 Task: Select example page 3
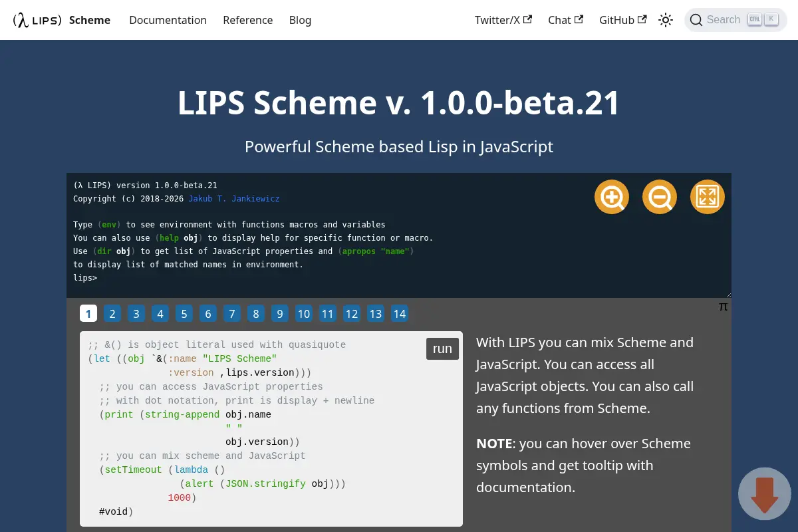pos(136,313)
